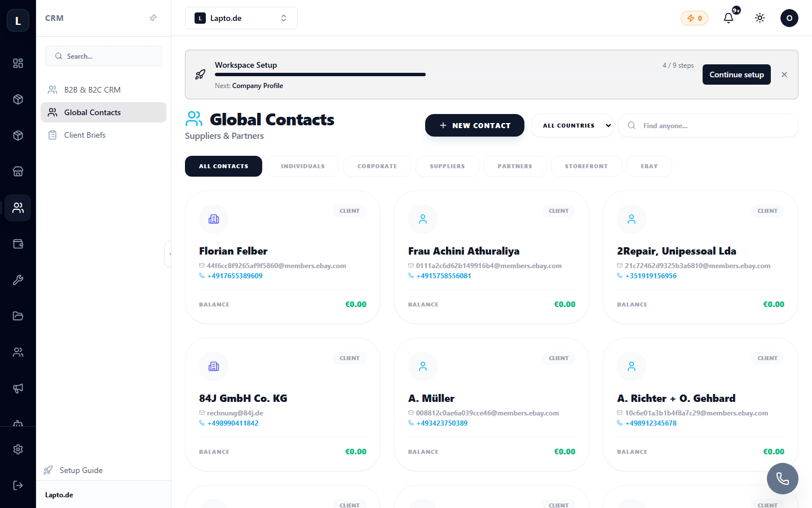Click the Continue setup button

pyautogui.click(x=736, y=75)
